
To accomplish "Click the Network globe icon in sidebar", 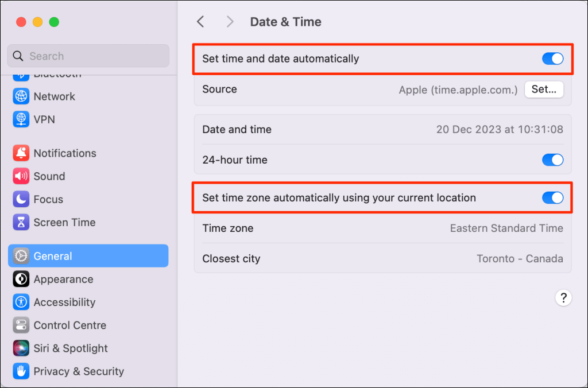I will click(x=21, y=96).
